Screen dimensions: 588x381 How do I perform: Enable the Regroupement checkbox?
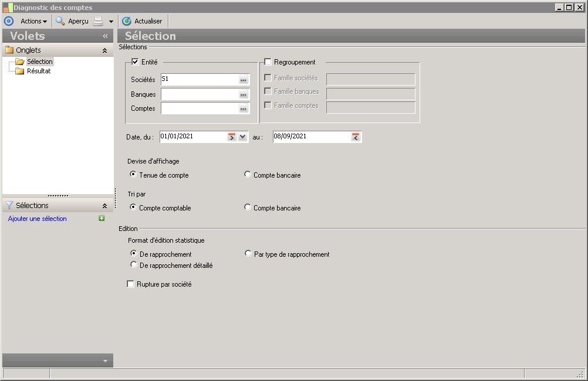point(268,62)
